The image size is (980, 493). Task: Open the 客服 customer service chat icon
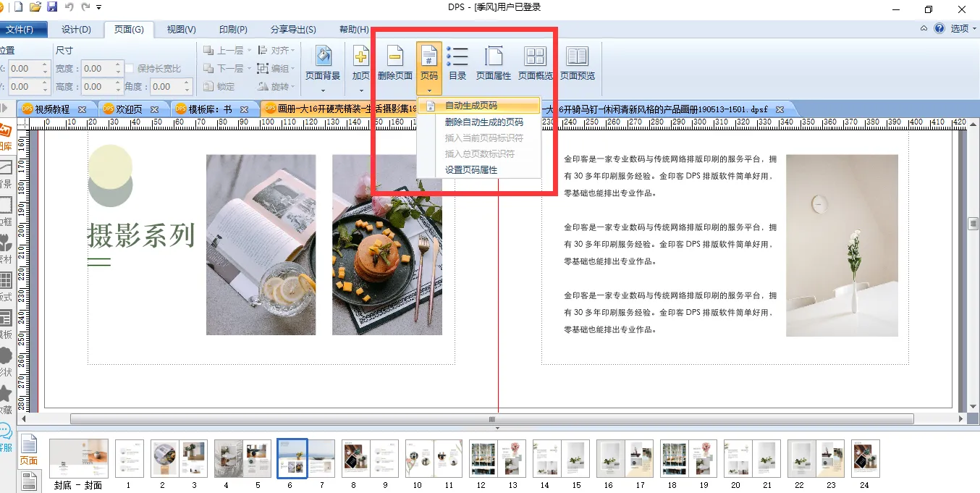[6, 438]
